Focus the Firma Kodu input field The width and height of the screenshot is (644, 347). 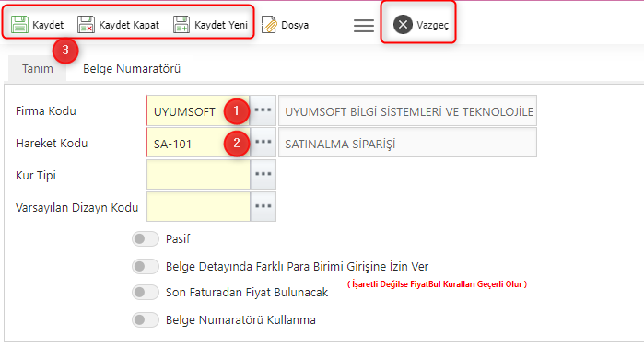pos(198,110)
